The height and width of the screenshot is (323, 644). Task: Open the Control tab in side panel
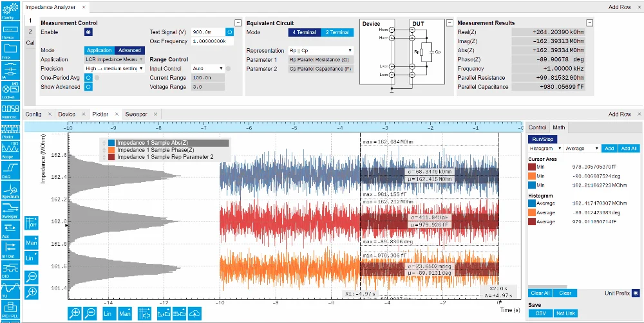537,127
